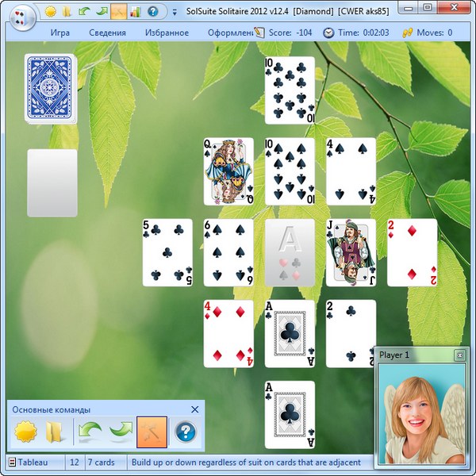Click the help icon in the title toolbar
This screenshot has height=476, width=476.
pos(152,11)
